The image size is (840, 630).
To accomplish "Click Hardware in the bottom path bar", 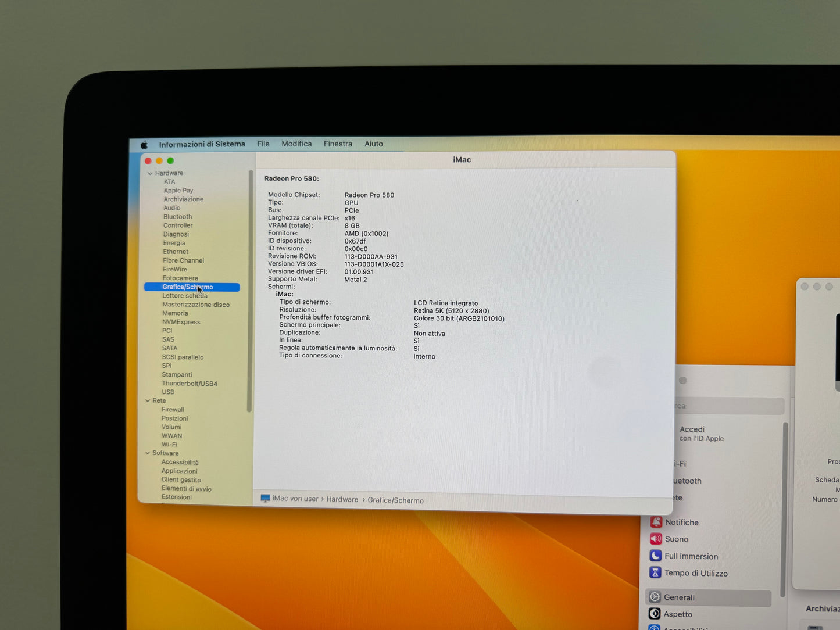I will 342,499.
